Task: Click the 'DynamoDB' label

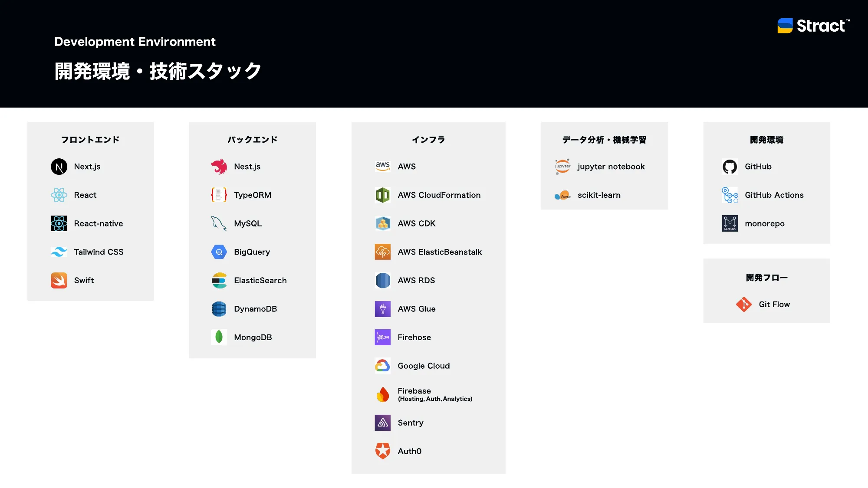Action: 256,309
